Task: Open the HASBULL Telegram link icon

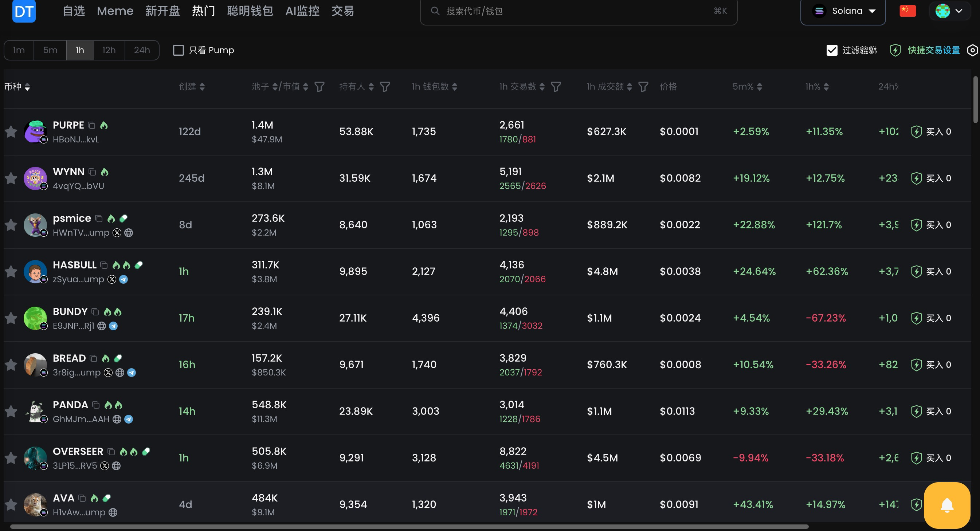Action: coord(123,280)
